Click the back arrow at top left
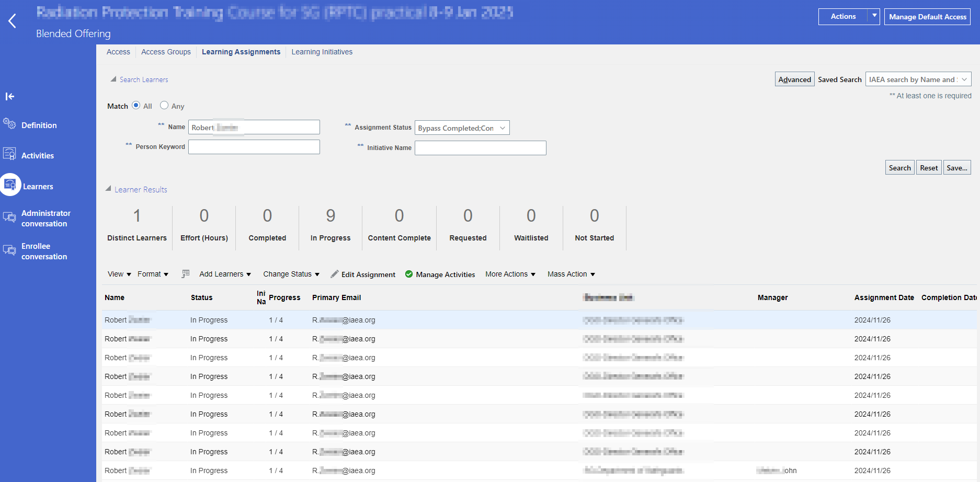This screenshot has height=482, width=980. [12, 20]
